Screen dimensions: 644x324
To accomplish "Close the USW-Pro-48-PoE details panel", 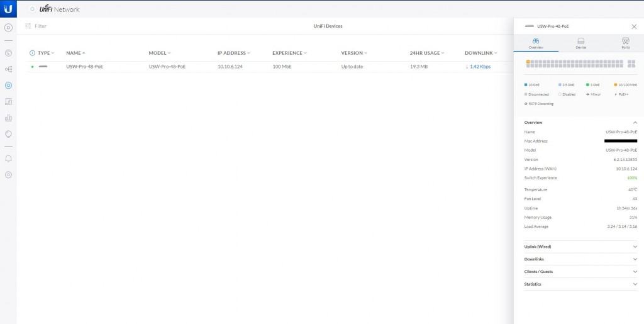I will [x=634, y=26].
